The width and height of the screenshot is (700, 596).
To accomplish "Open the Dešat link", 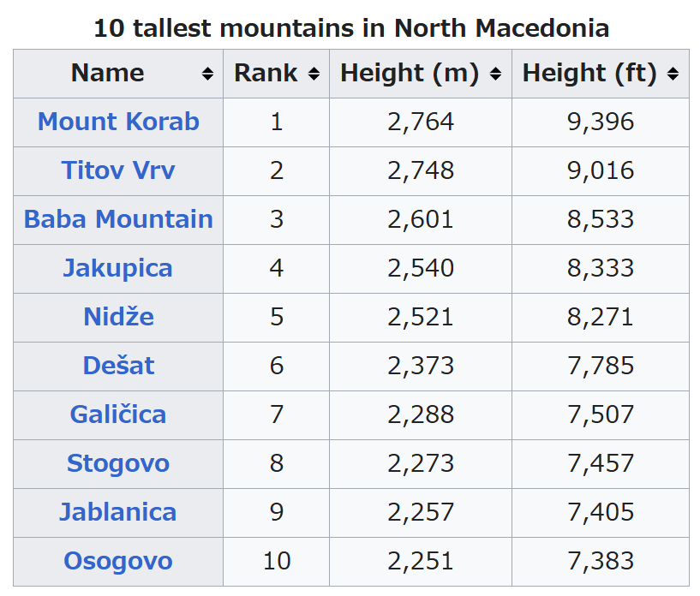I will 118,366.
